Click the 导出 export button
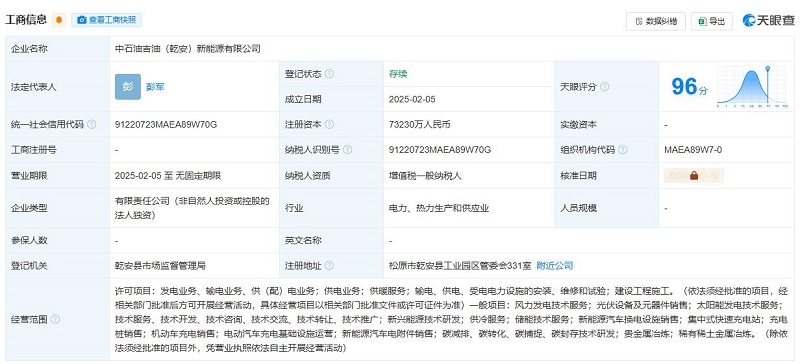The image size is (800, 364). point(712,21)
